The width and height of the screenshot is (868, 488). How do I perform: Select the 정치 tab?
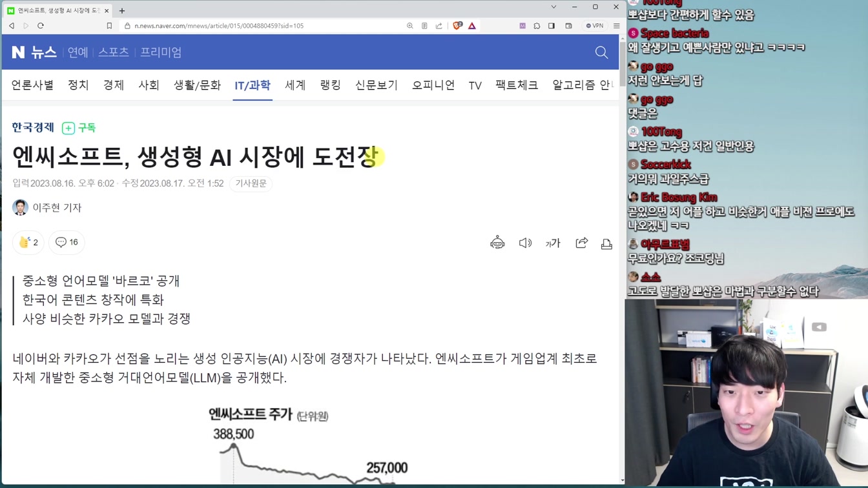[78, 85]
